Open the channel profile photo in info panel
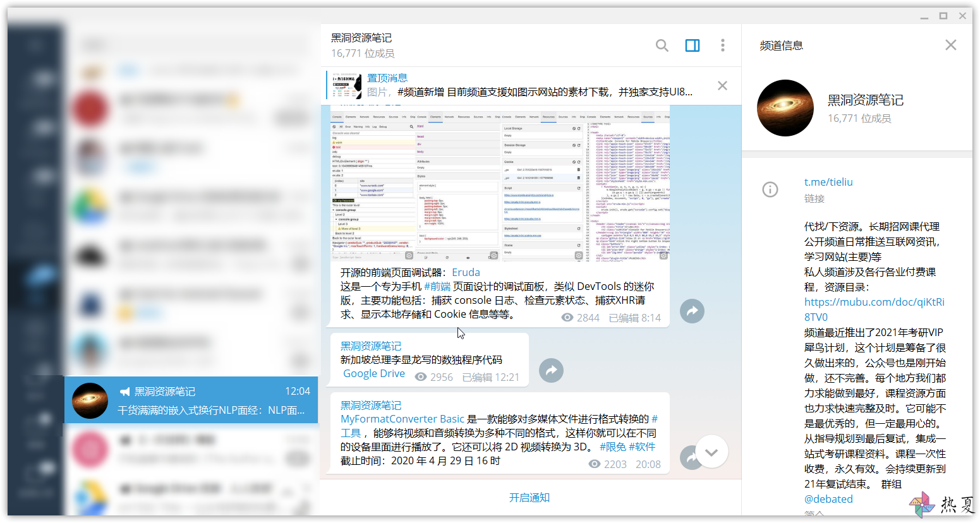Image resolution: width=980 pixels, height=523 pixels. click(x=785, y=108)
